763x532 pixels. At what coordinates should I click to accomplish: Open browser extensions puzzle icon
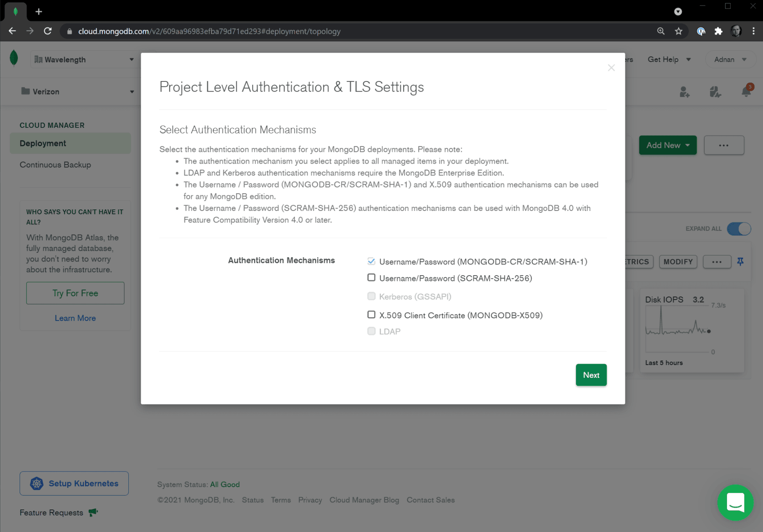coord(718,31)
